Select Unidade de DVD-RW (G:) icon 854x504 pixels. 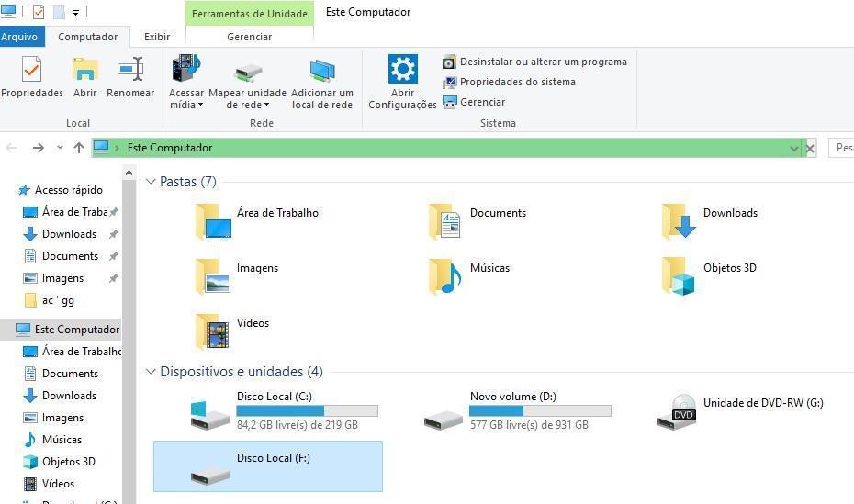pyautogui.click(x=678, y=412)
